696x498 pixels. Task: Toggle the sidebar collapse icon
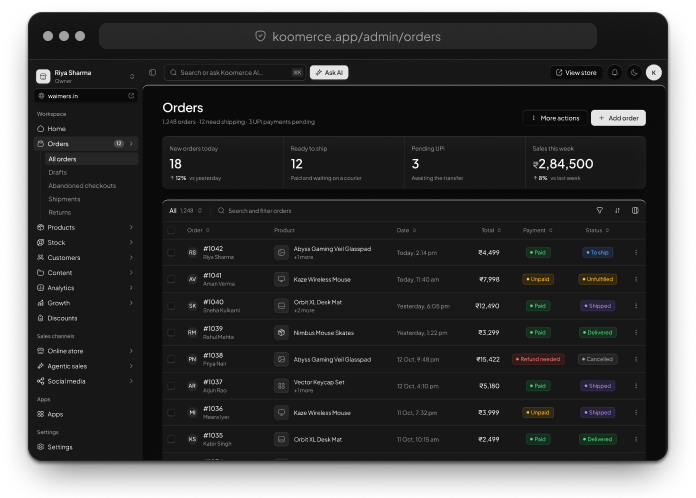(x=153, y=72)
